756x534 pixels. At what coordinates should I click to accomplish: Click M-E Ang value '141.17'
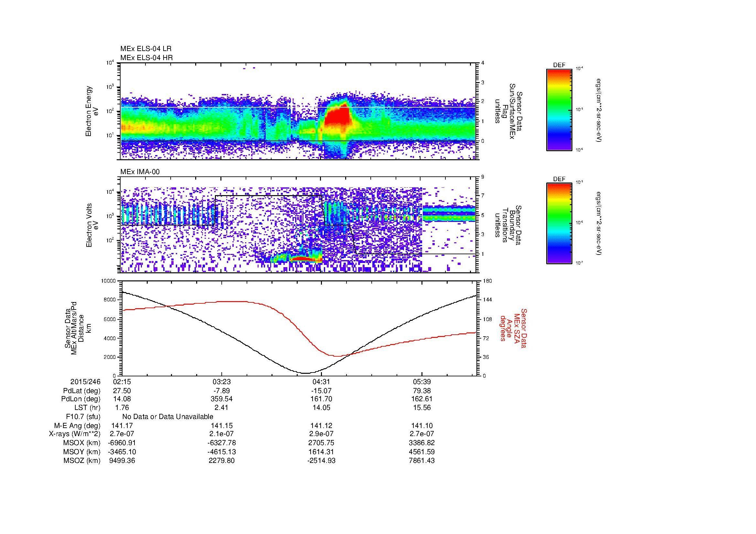(x=122, y=425)
